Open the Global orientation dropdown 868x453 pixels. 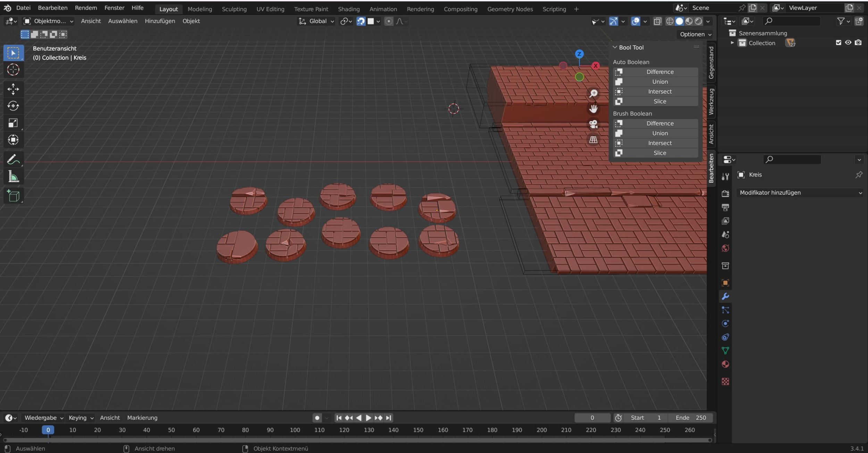[316, 21]
